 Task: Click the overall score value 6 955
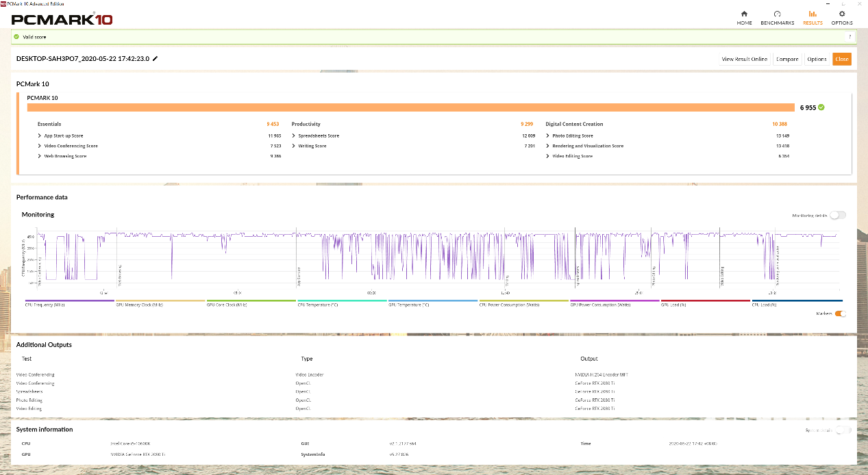point(808,107)
